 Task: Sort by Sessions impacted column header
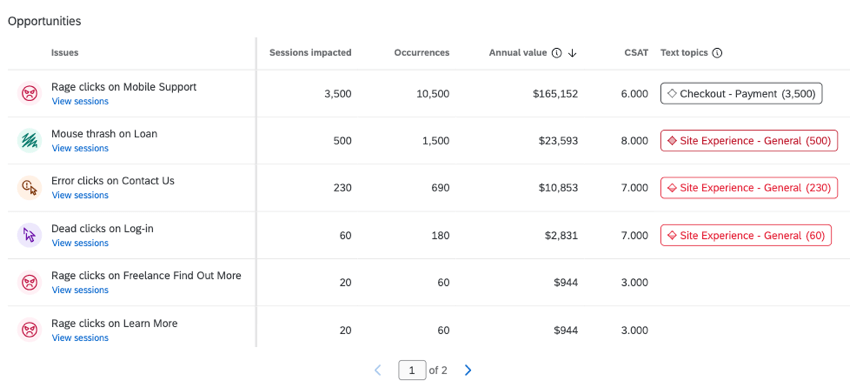tap(311, 53)
